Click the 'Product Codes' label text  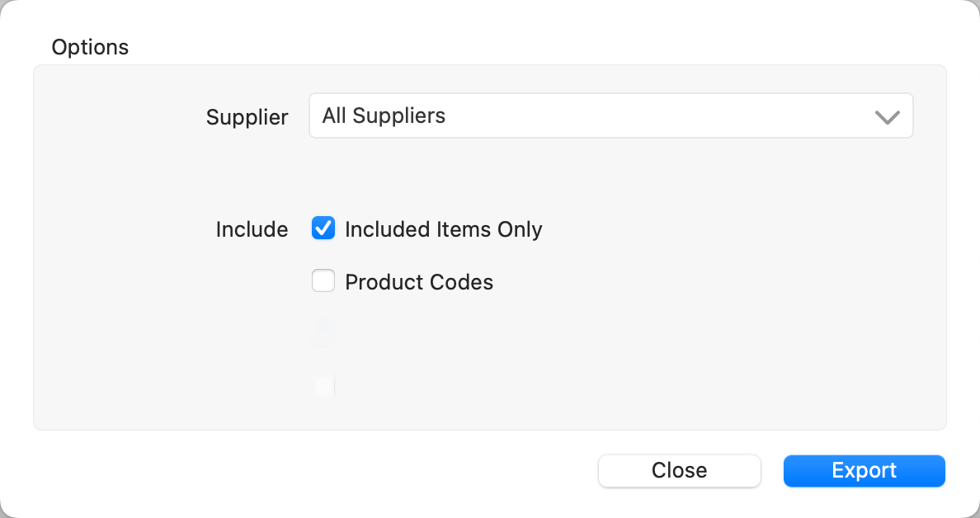(x=419, y=282)
